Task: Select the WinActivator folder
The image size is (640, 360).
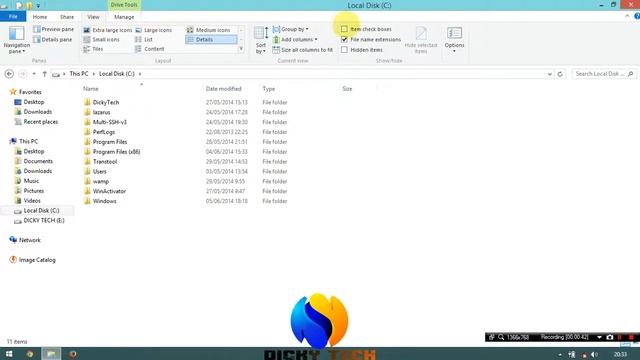Action: point(109,191)
